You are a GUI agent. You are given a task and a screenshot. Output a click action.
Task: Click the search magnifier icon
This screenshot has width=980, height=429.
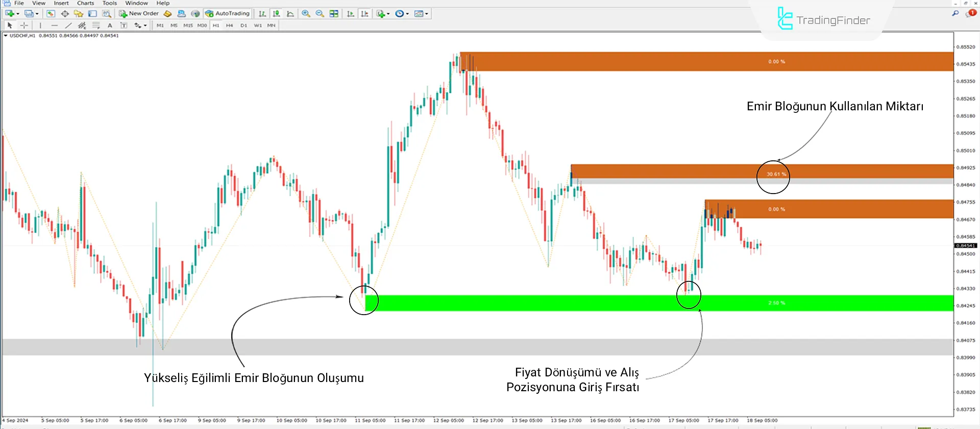tap(955, 13)
